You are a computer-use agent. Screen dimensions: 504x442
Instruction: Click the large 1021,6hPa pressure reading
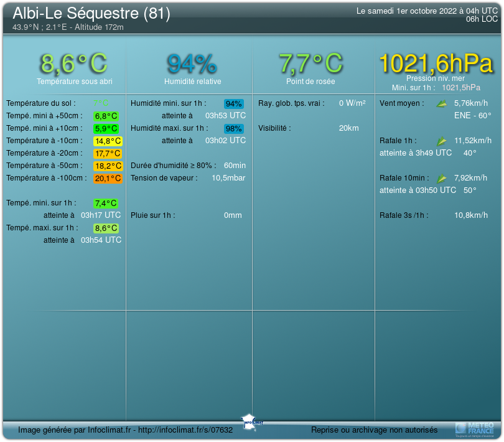(436, 63)
